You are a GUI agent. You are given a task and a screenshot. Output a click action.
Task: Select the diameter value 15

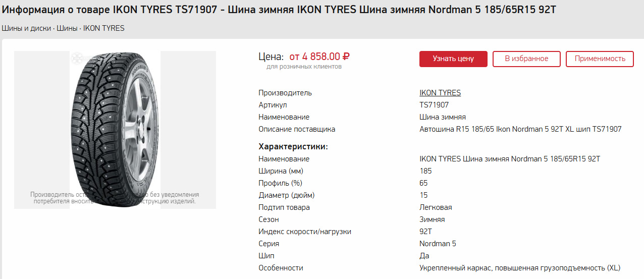pos(423,195)
